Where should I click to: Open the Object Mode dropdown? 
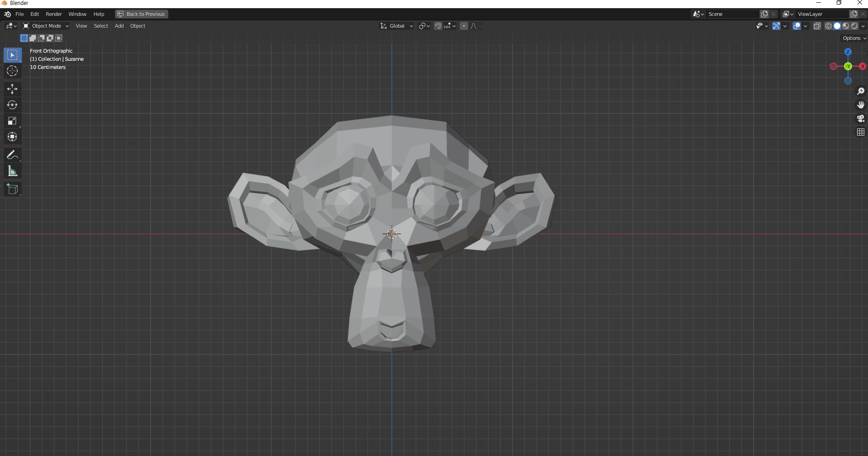pos(46,26)
